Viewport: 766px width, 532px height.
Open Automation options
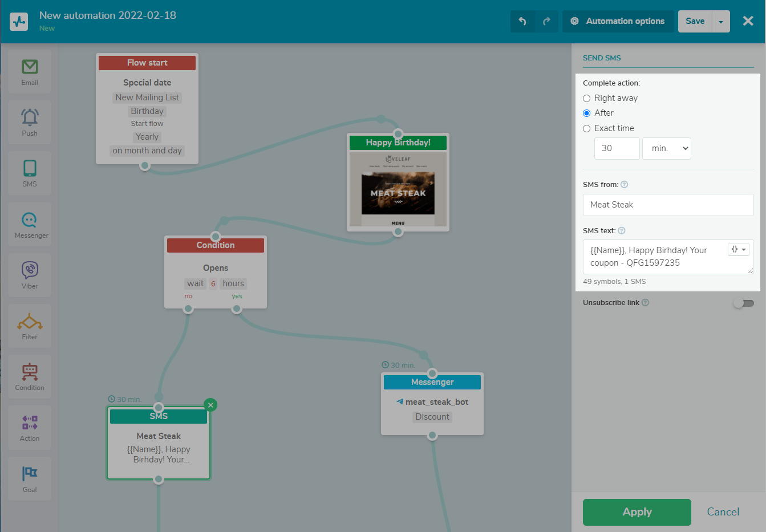[618, 21]
